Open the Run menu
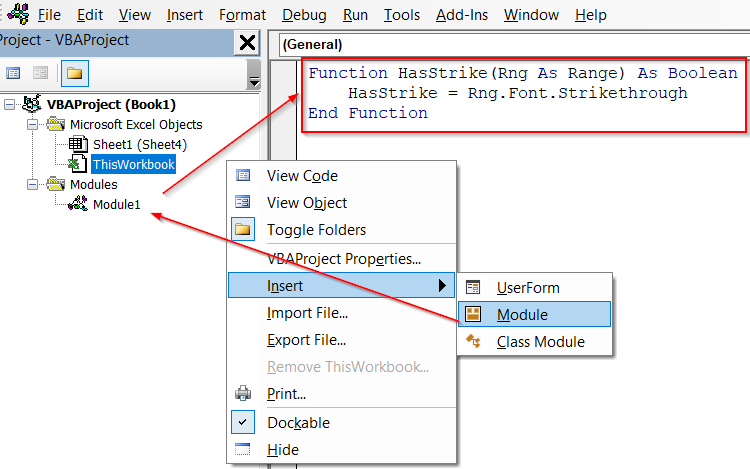Viewport: 750px width, 469px height. click(x=355, y=15)
